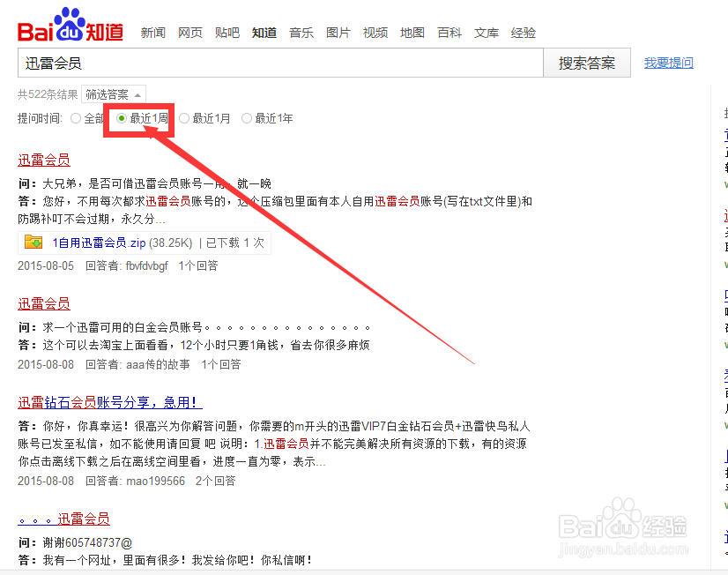This screenshot has height=575, width=728.
Task: Click the 1个回答 count in aaa传的故事's result
Action: pos(221,364)
